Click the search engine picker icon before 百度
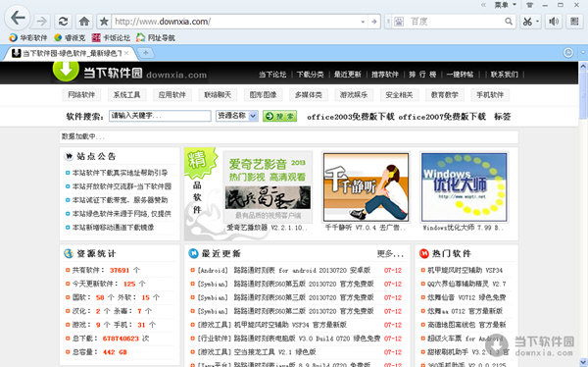Image resolution: width=588 pixels, height=367 pixels. tap(399, 22)
